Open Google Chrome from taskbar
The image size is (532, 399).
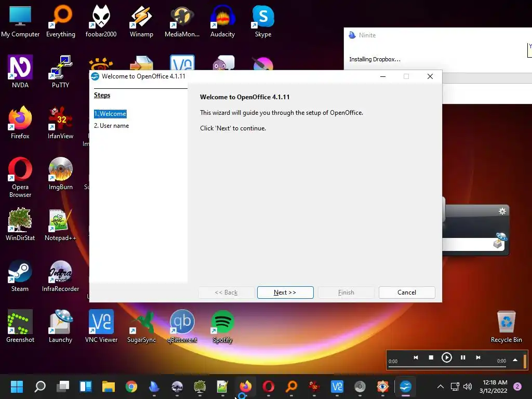point(131,386)
